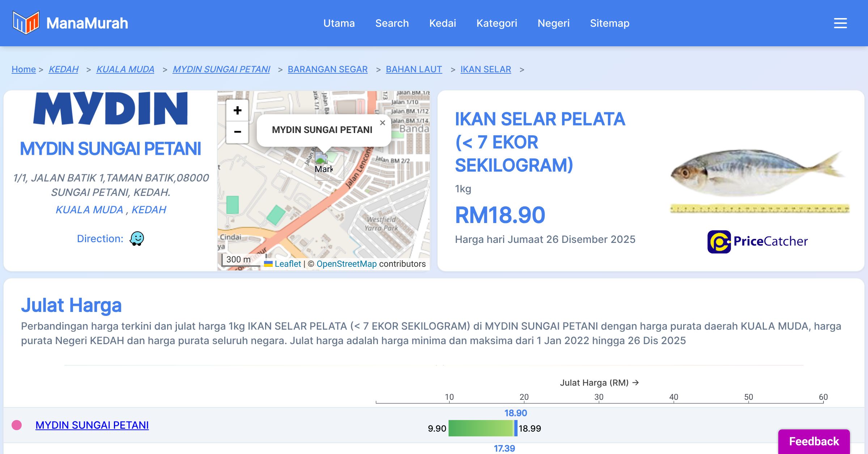Screen dimensions: 868x454
Task: Click the pink legend dot
Action: pyautogui.click(x=17, y=425)
